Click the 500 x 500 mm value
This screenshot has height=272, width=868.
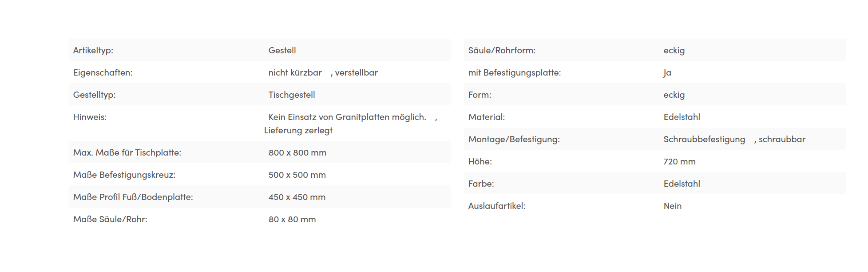click(297, 175)
